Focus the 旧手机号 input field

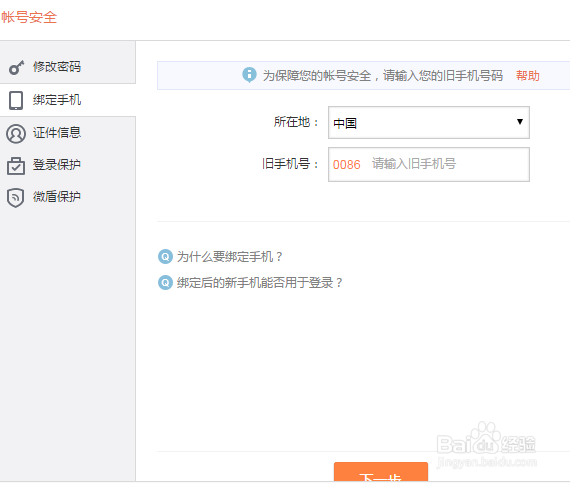click(429, 164)
